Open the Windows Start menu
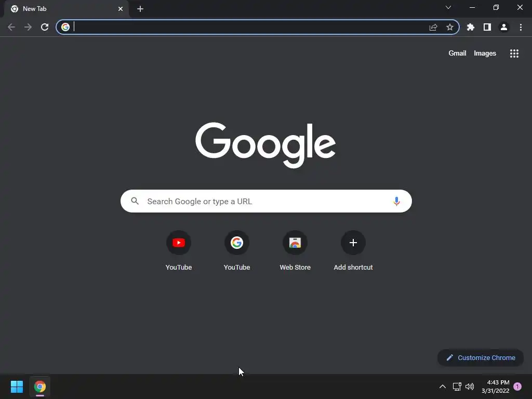 click(17, 387)
